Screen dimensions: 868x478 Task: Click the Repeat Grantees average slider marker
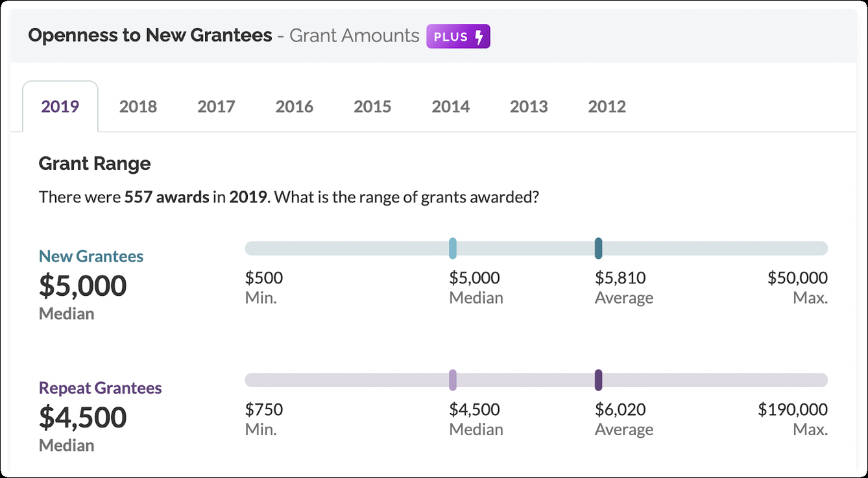(598, 379)
